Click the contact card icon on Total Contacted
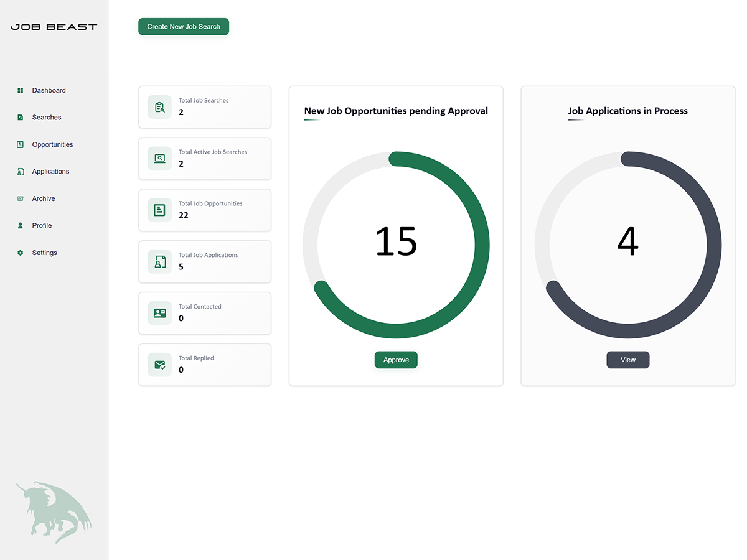This screenshot has width=747, height=560. tap(160, 313)
